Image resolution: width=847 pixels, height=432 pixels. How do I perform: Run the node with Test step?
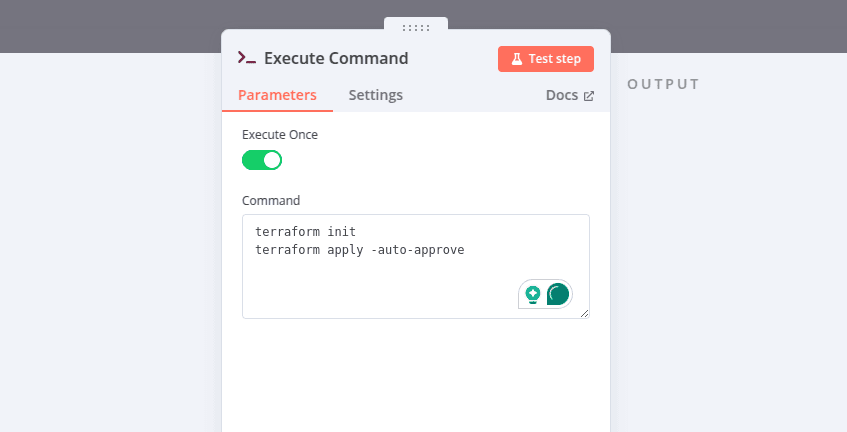tap(546, 59)
